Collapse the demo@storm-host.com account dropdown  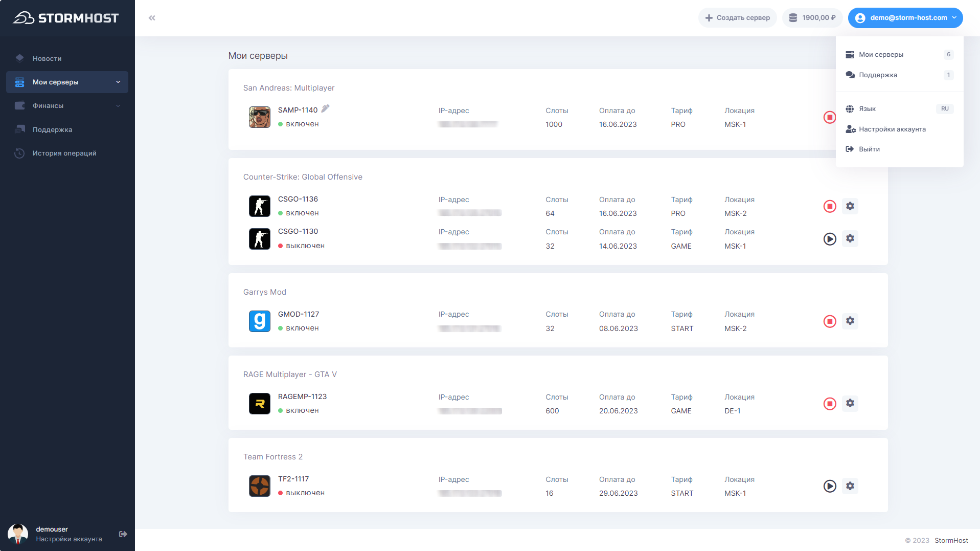point(905,18)
